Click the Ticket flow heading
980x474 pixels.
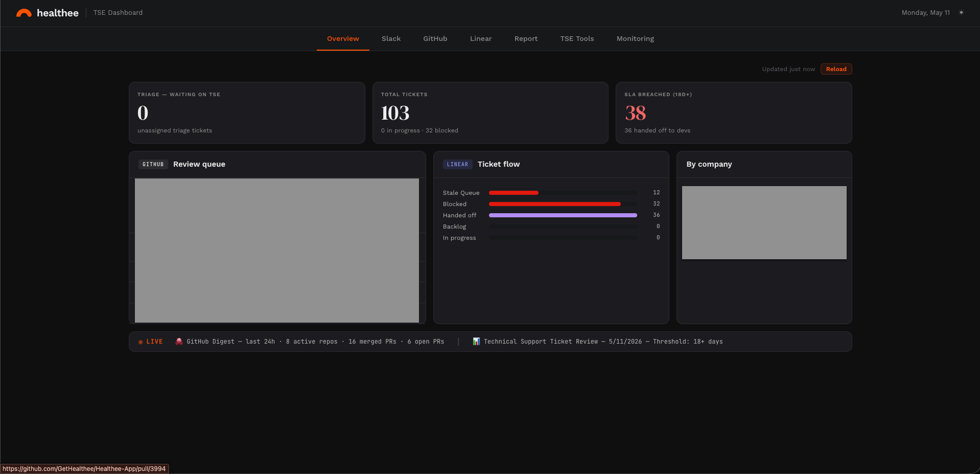(x=499, y=164)
